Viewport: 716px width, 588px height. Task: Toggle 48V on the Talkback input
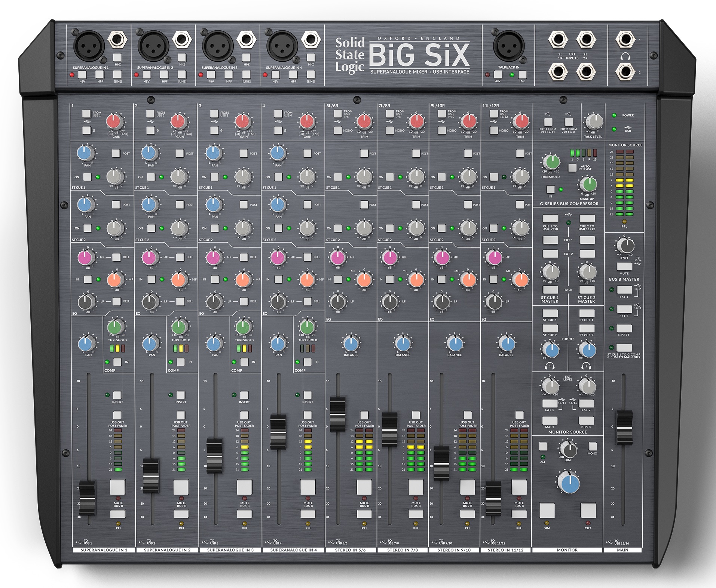[498, 74]
